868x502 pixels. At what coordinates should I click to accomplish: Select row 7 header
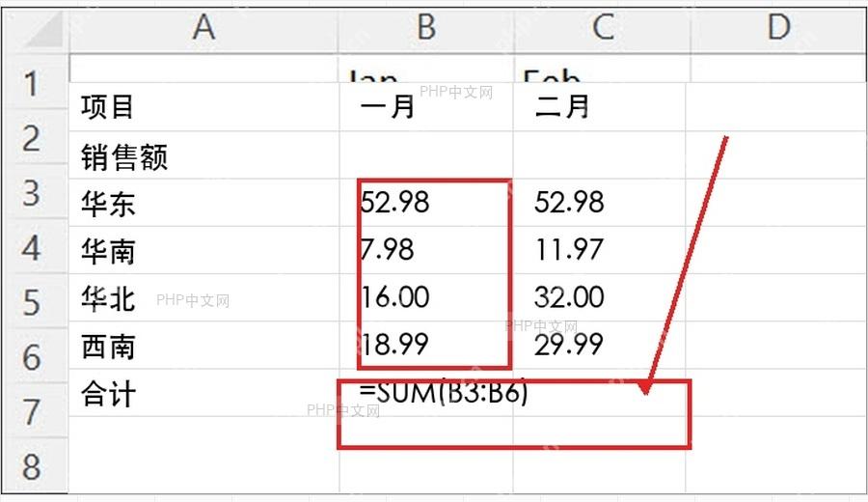(35, 410)
